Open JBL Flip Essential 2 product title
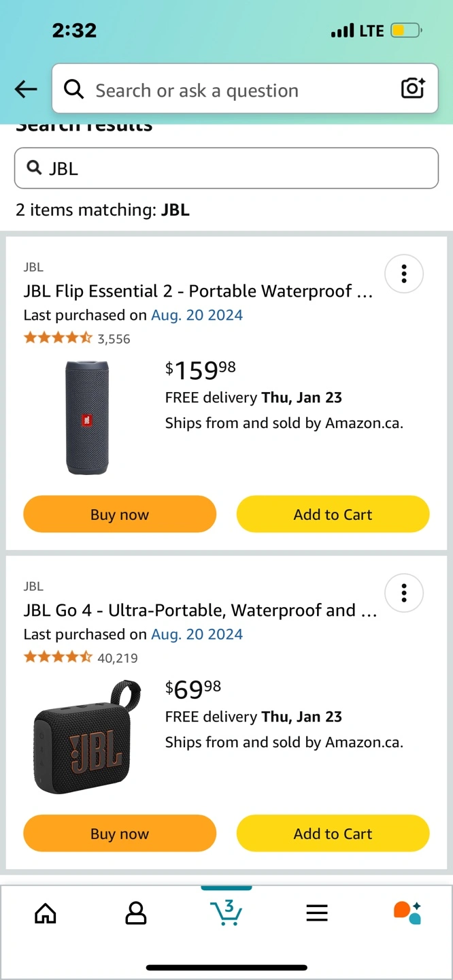The height and width of the screenshot is (980, 453). 198,291
